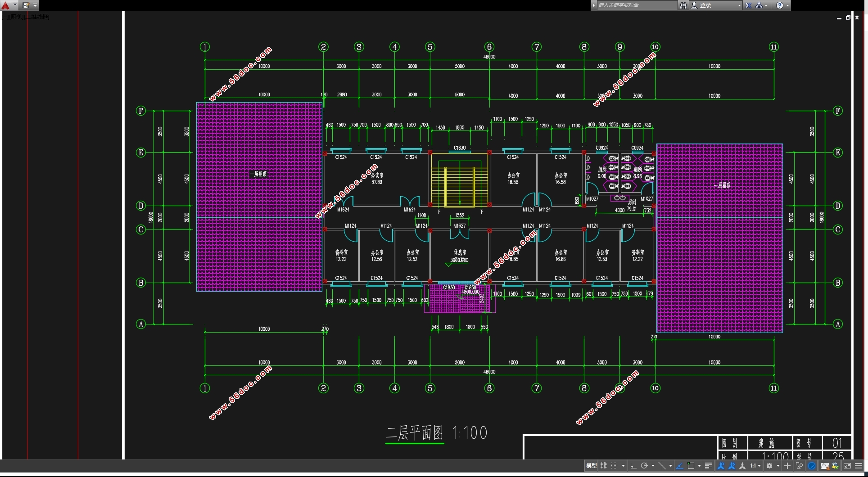The width and height of the screenshot is (868, 477).
Task: Toggle lineweight display icon
Action: click(x=709, y=466)
